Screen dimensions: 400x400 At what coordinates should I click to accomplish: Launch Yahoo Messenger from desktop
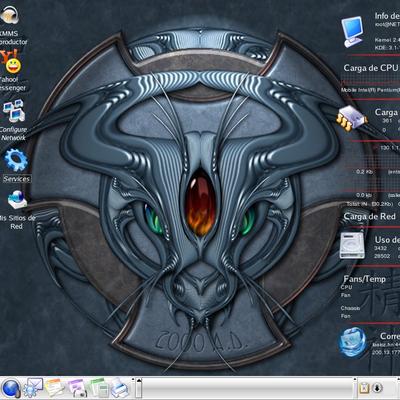tap(11, 62)
